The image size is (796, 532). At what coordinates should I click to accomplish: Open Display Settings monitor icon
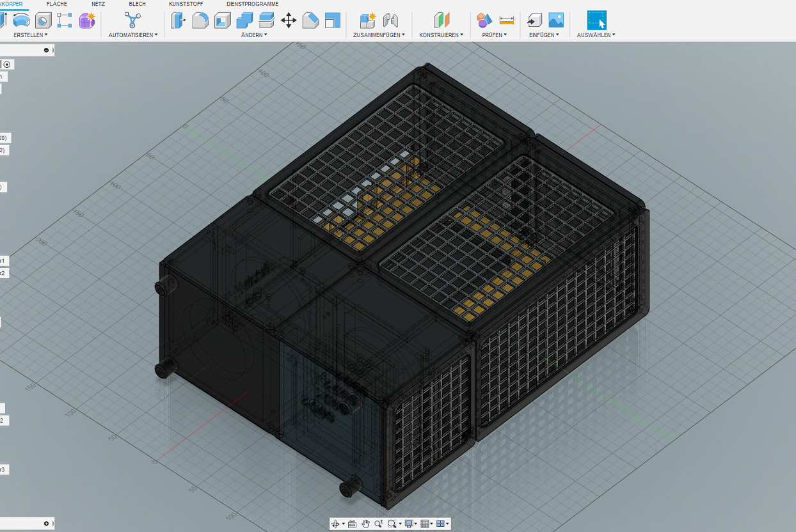408,524
